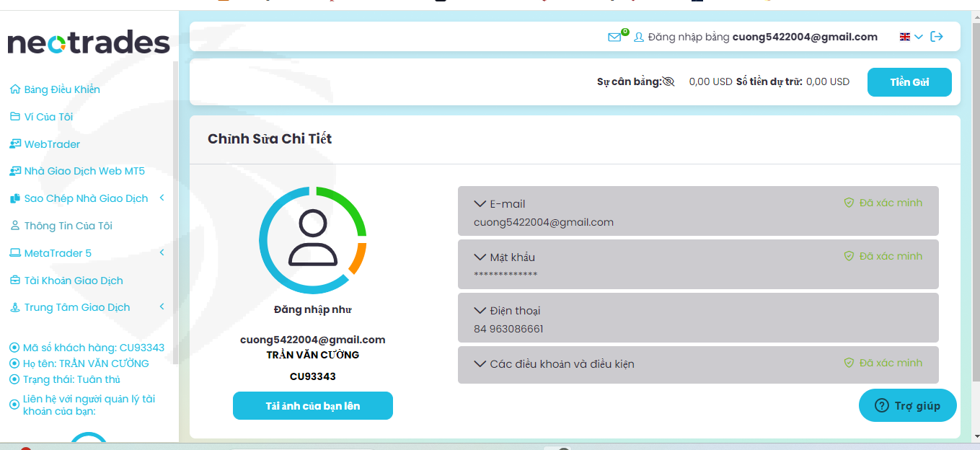Click the Chỉnh Sửa Chi Tiết heading
Screen dimensions: 980x450
[x=270, y=138]
